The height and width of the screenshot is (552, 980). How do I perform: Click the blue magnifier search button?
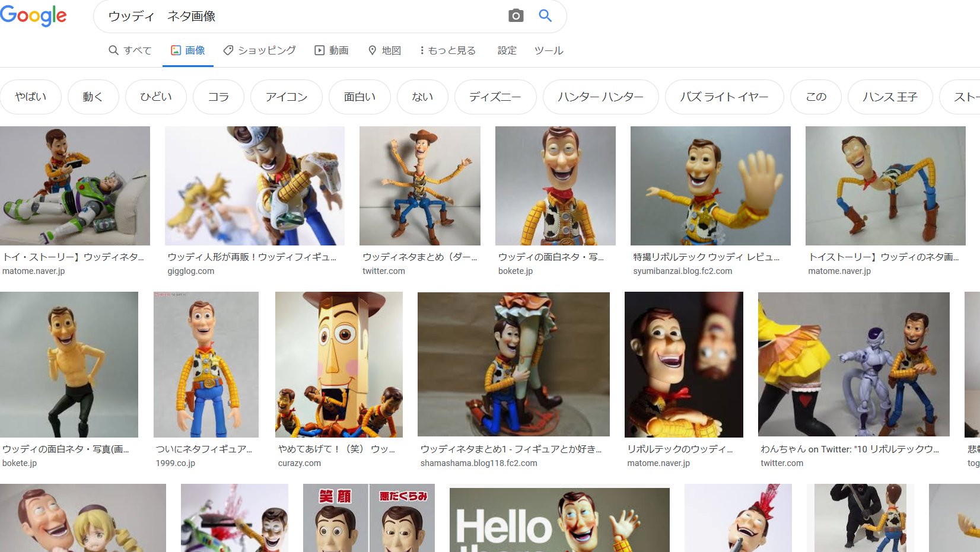point(545,16)
